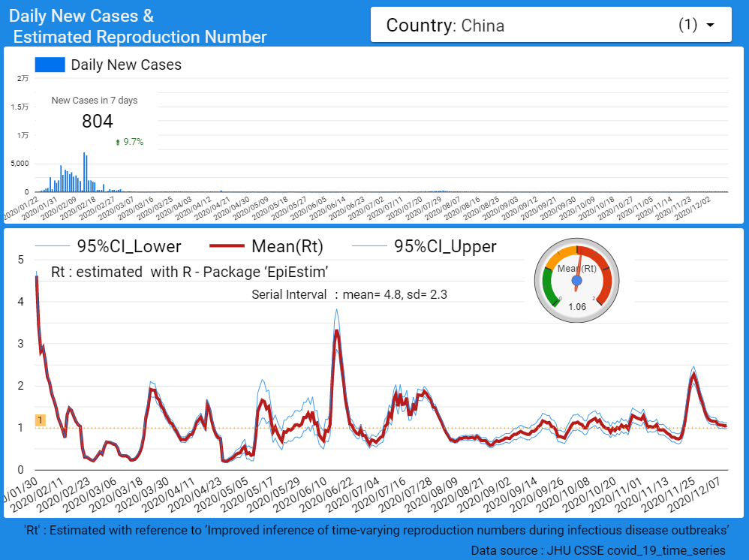Image resolution: width=749 pixels, height=560 pixels.
Task: Click the green up arrow beside 9.7%
Action: [118, 142]
